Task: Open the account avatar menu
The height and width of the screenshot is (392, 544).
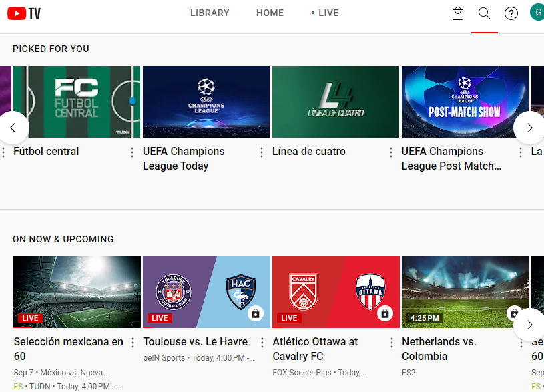Action: pyautogui.click(x=537, y=12)
